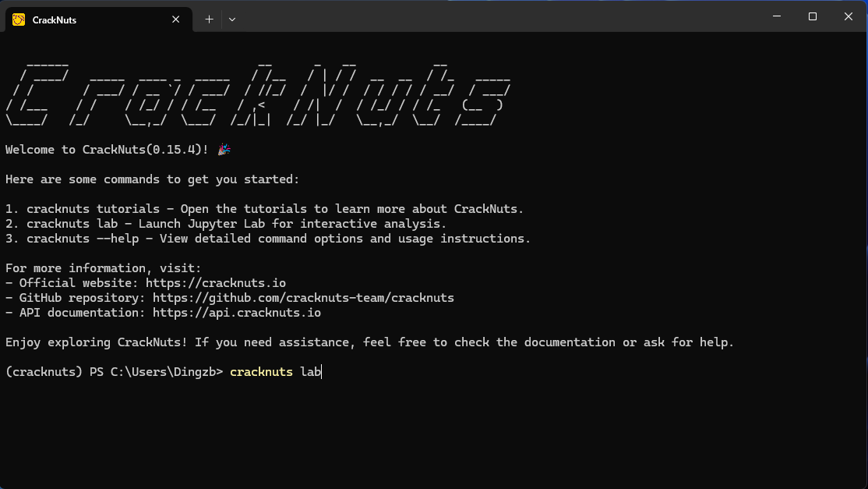Open a new terminal tab with plus button
Image resolution: width=868 pixels, height=489 pixels.
coord(209,19)
